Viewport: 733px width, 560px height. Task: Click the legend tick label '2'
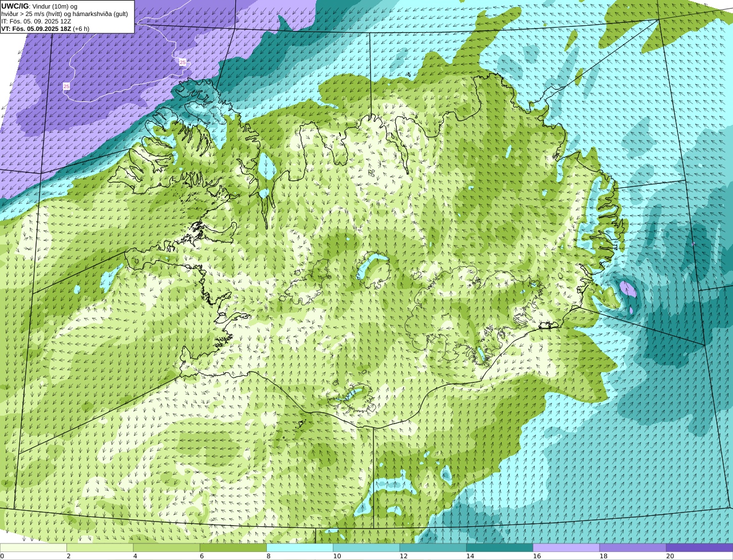click(x=69, y=556)
